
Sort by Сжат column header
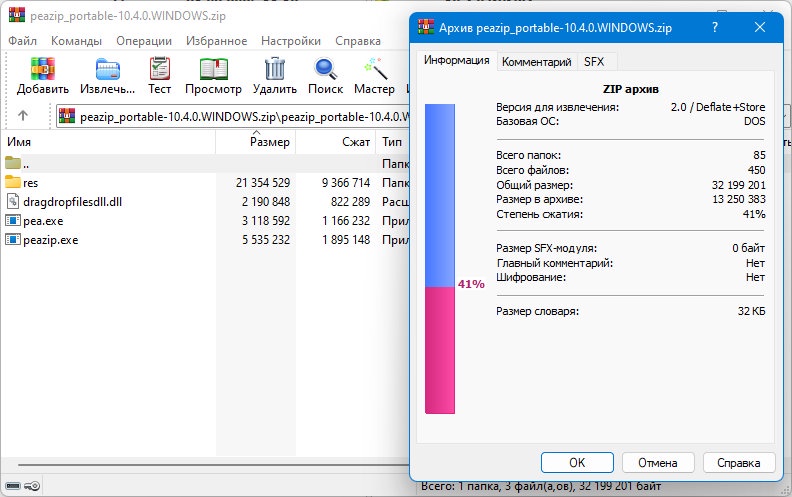(x=356, y=142)
